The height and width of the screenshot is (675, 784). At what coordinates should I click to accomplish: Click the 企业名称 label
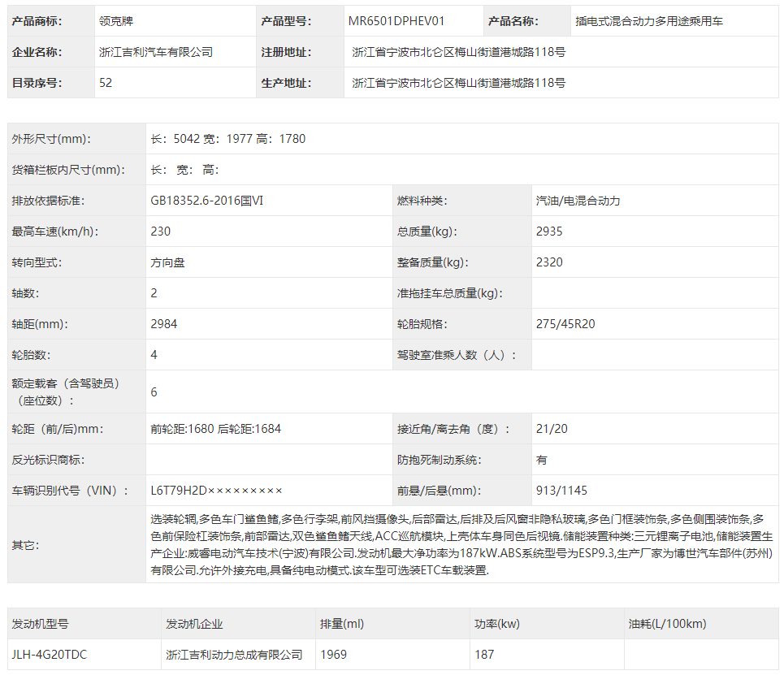pos(37,52)
